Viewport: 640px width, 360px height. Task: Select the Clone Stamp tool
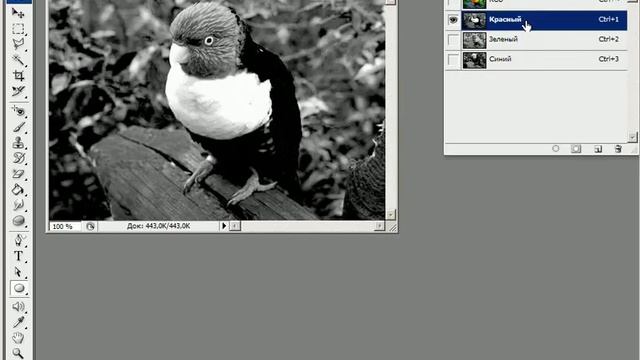(x=18, y=142)
